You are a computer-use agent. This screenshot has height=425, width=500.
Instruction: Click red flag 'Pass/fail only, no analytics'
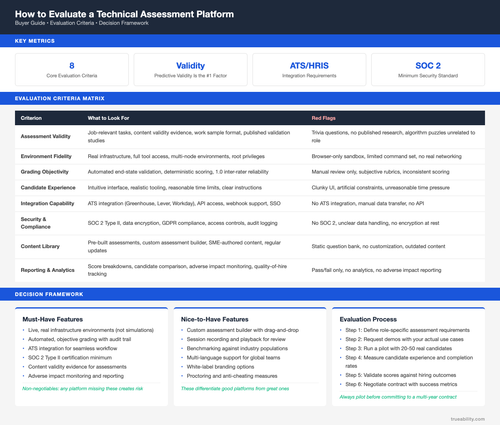point(376,270)
